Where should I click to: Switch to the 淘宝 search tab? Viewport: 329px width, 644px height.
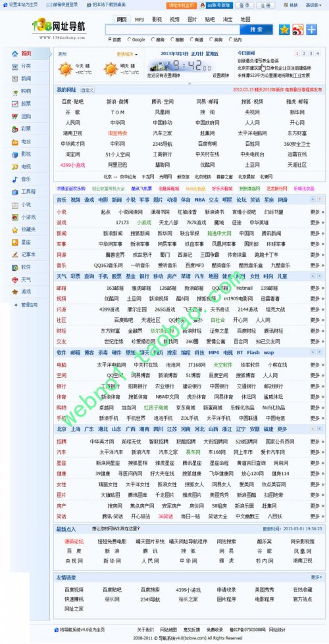pos(228,19)
